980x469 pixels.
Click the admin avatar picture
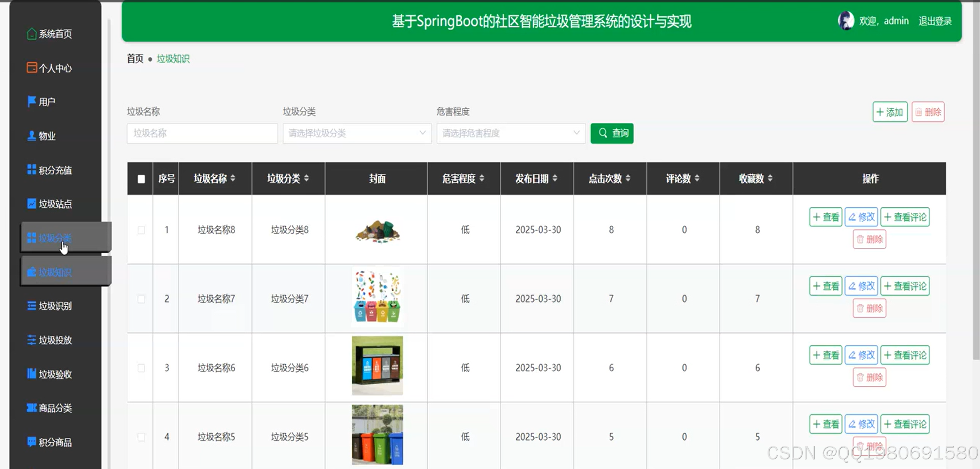(x=846, y=20)
